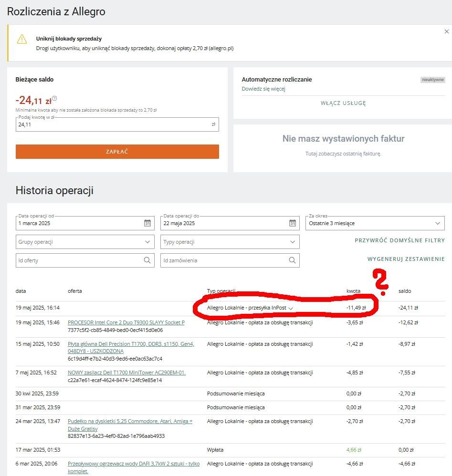Click the warning triangle icon in the banner
This screenshot has width=452, height=476.
22,39
